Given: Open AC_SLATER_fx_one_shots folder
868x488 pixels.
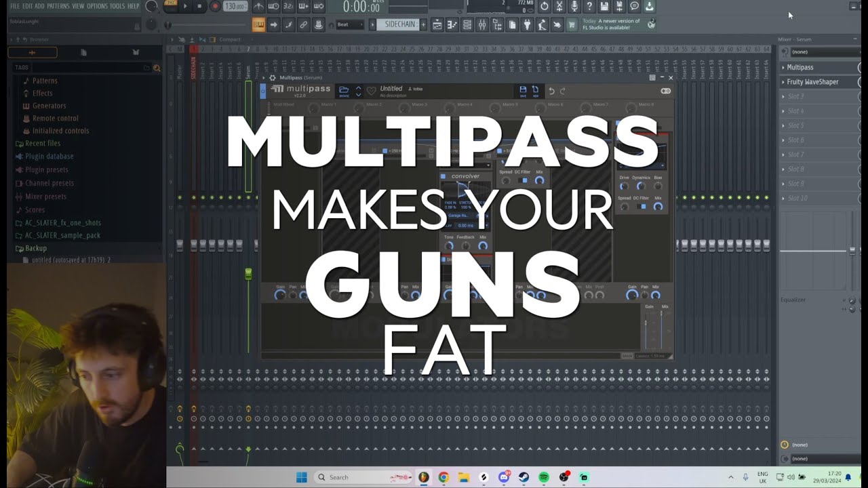Looking at the screenshot, I should [62, 223].
